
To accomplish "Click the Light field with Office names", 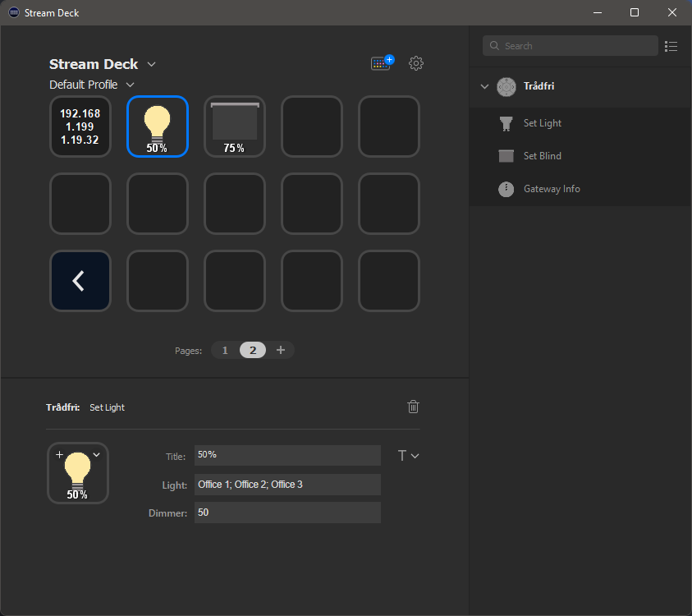I will tap(287, 485).
